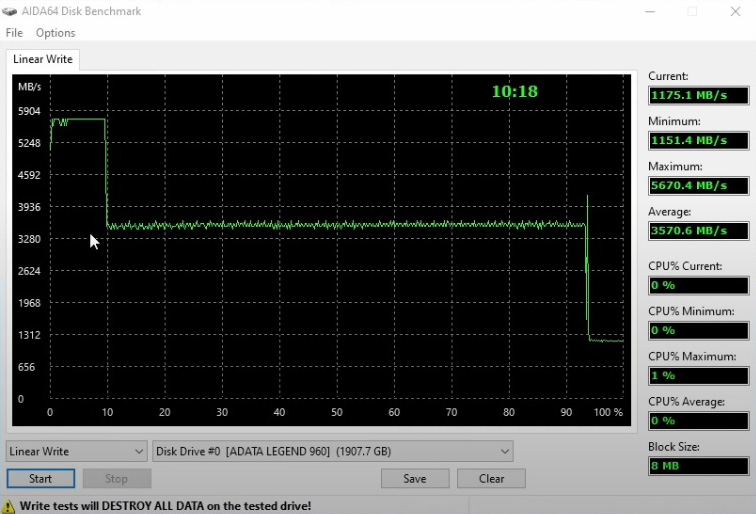Click the Stop button
Viewport: 756px width, 514px height.
click(x=117, y=479)
